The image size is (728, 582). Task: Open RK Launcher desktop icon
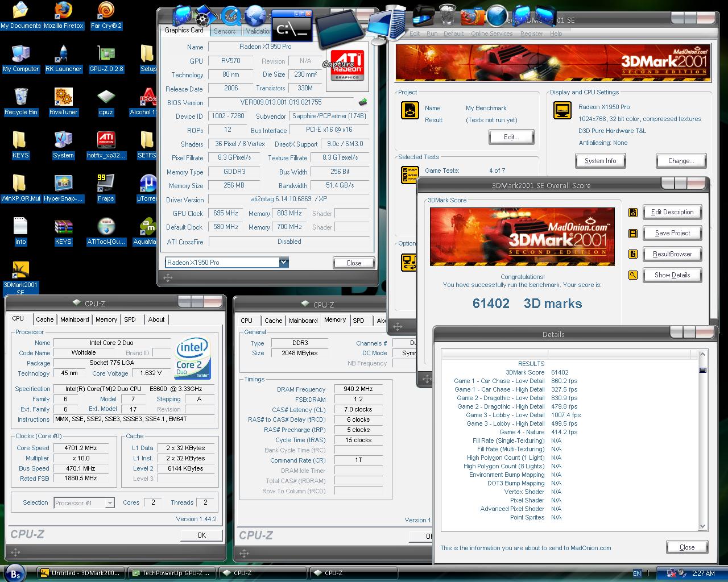(x=64, y=59)
